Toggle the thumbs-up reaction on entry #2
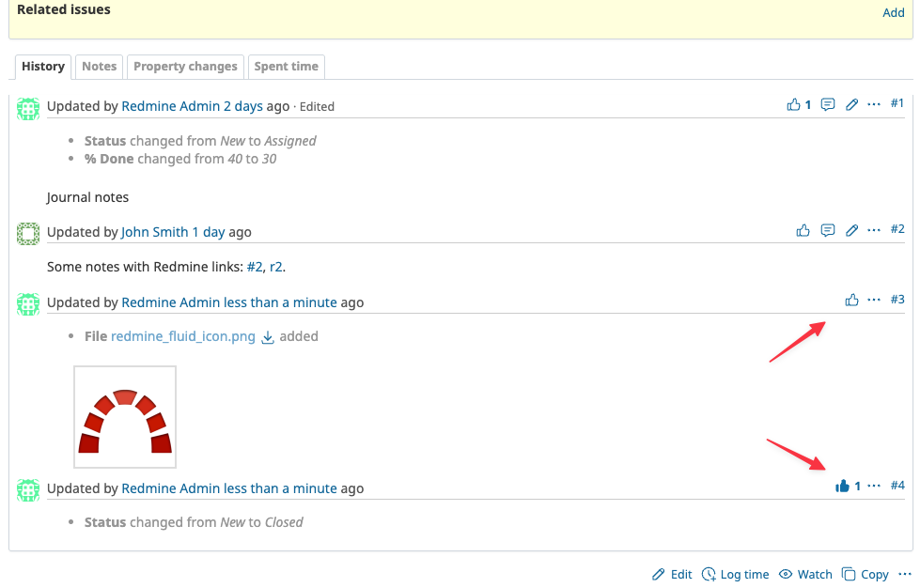The width and height of the screenshot is (920, 588). (x=803, y=230)
